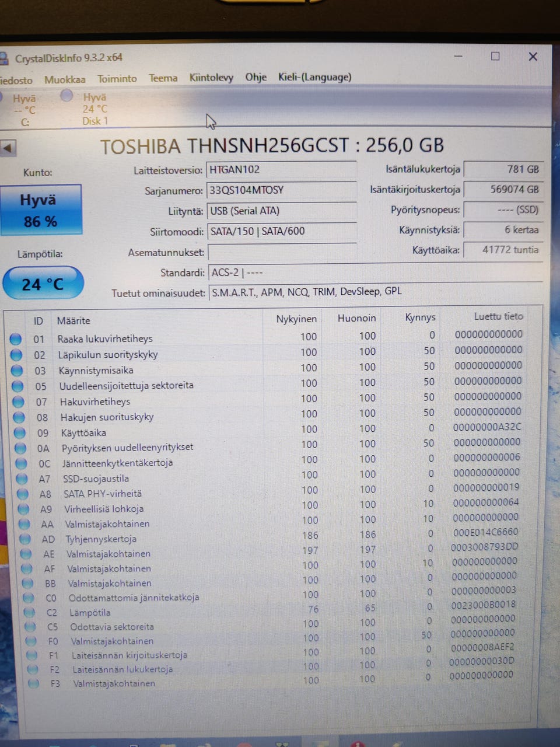Click the Isäntälukukertoja value 781 GB
The width and height of the screenshot is (560, 747).
[503, 169]
